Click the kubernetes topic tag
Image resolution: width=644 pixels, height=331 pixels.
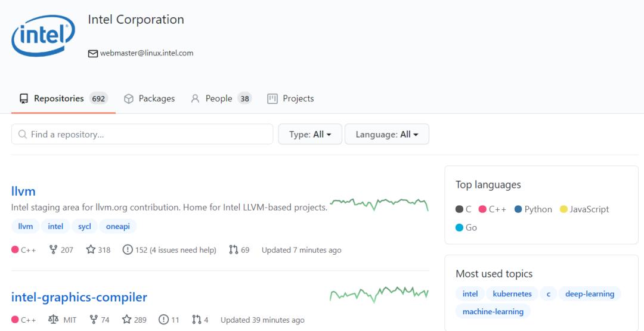click(512, 294)
